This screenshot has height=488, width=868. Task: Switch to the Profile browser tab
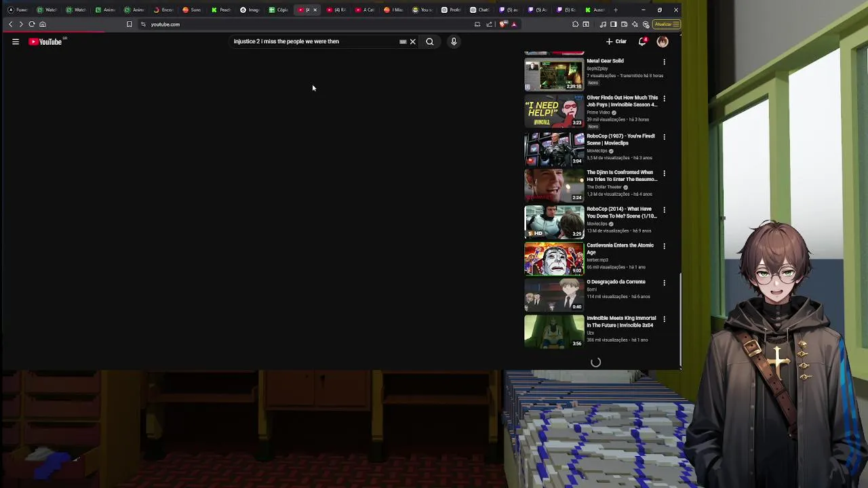coord(451,10)
